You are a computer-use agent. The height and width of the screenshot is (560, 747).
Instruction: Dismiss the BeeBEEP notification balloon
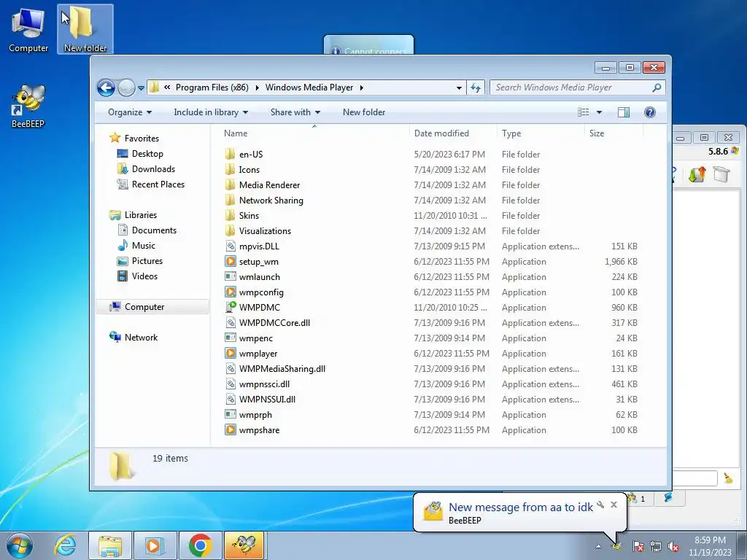pos(614,505)
